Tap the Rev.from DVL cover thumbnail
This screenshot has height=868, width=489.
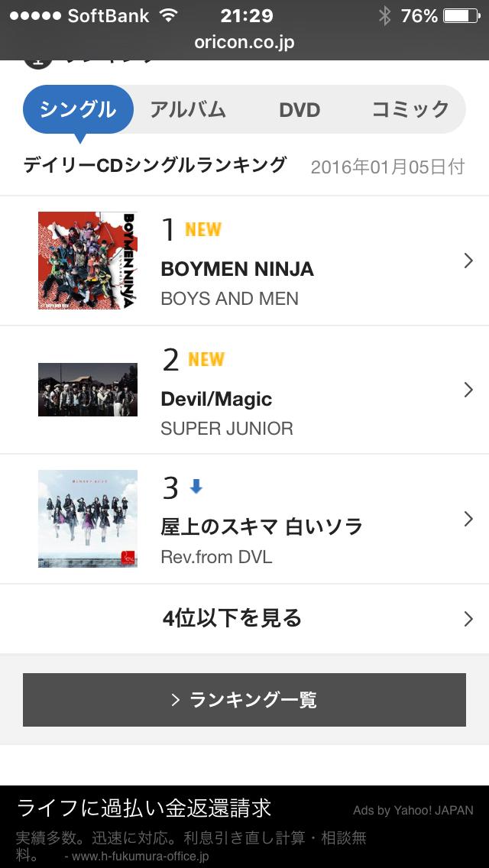pos(88,519)
